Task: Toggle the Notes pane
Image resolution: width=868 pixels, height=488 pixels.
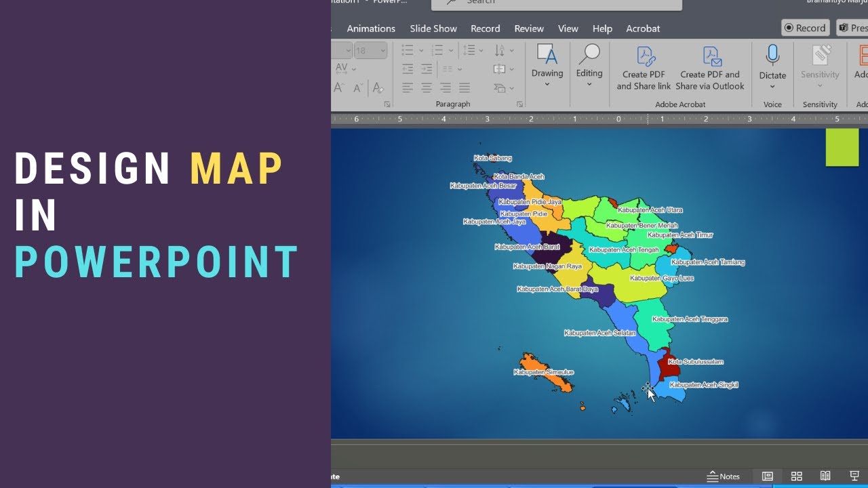Action: point(724,476)
